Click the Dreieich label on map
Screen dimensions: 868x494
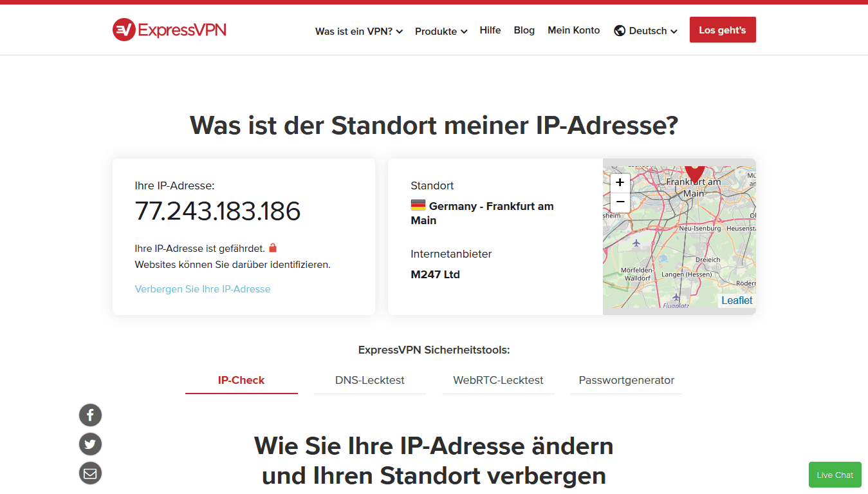coord(708,260)
